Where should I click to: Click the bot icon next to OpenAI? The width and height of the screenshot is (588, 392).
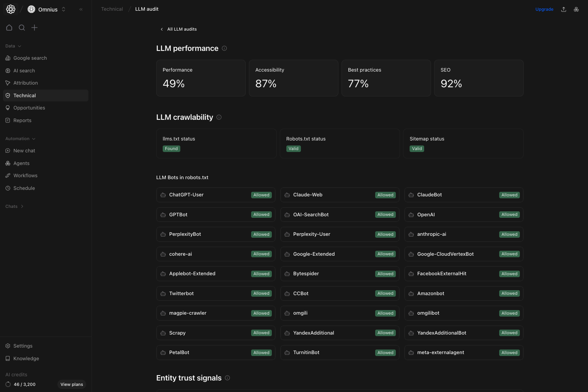(x=411, y=215)
